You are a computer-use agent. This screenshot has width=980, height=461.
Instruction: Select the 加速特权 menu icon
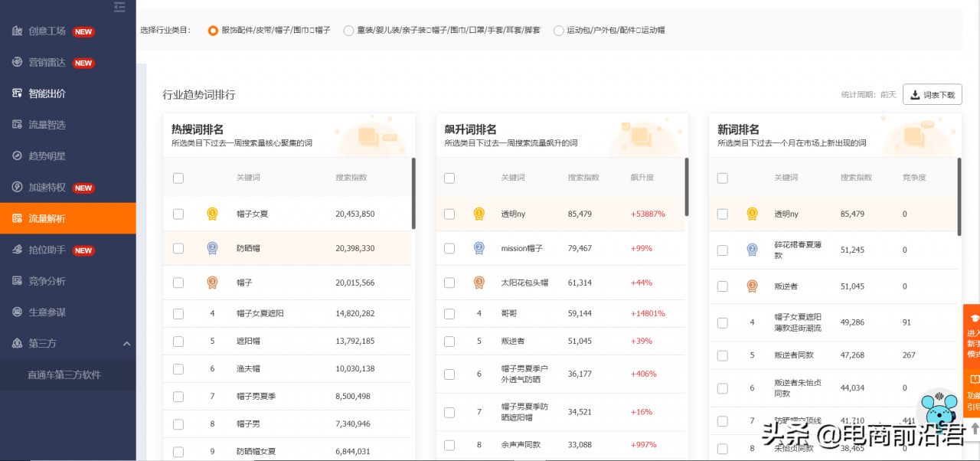point(18,187)
